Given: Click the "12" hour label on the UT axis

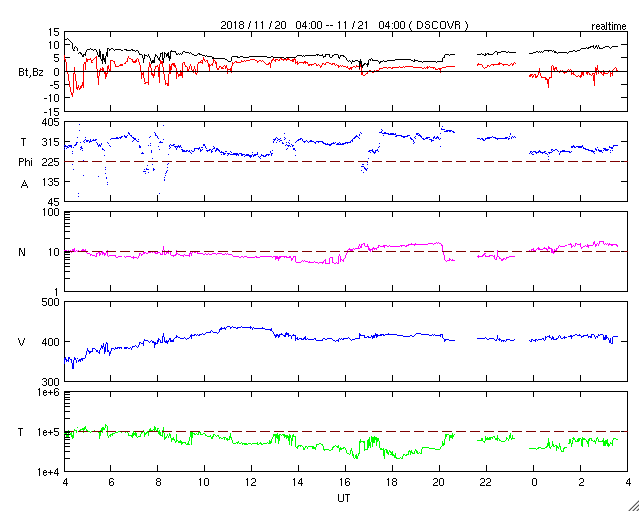Looking at the screenshot, I should (251, 482).
